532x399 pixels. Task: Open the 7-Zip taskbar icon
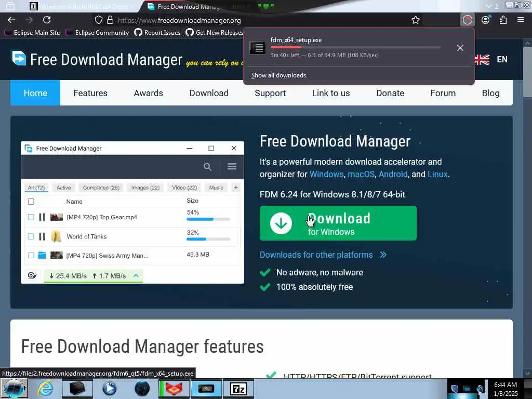point(238,389)
